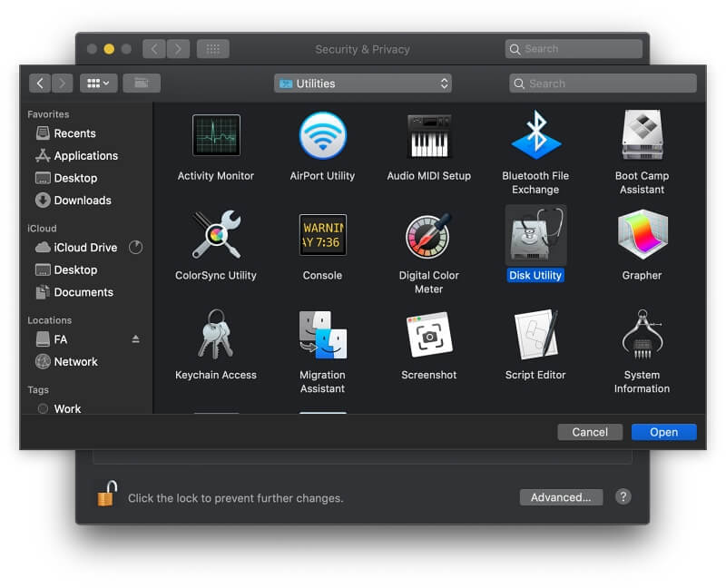Go back in the file dialog
726x588 pixels.
[40, 83]
